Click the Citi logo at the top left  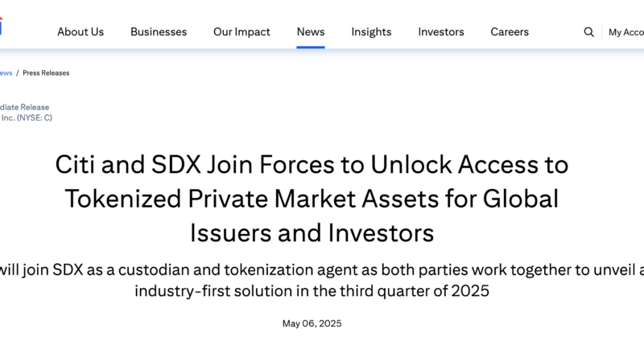coord(2,26)
